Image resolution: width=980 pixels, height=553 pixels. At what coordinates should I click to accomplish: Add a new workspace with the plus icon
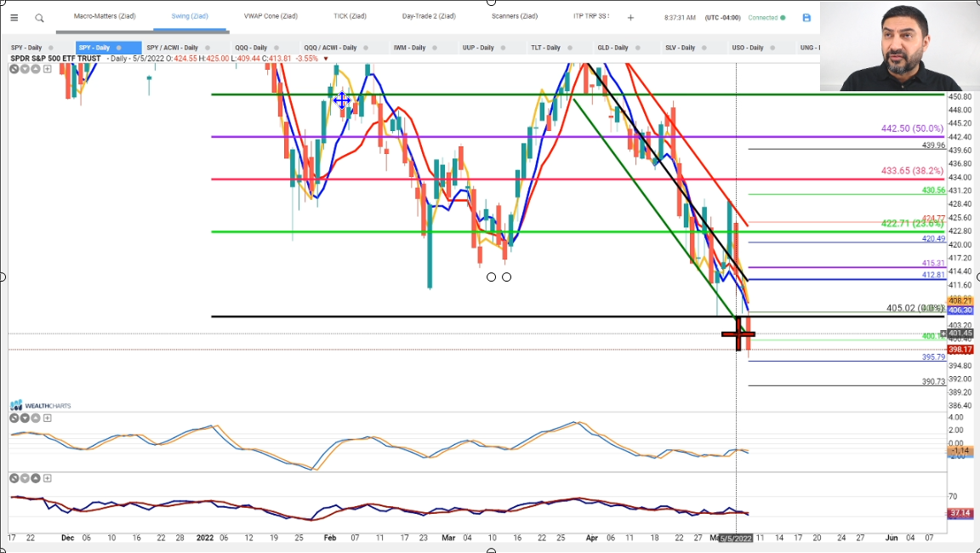[630, 18]
